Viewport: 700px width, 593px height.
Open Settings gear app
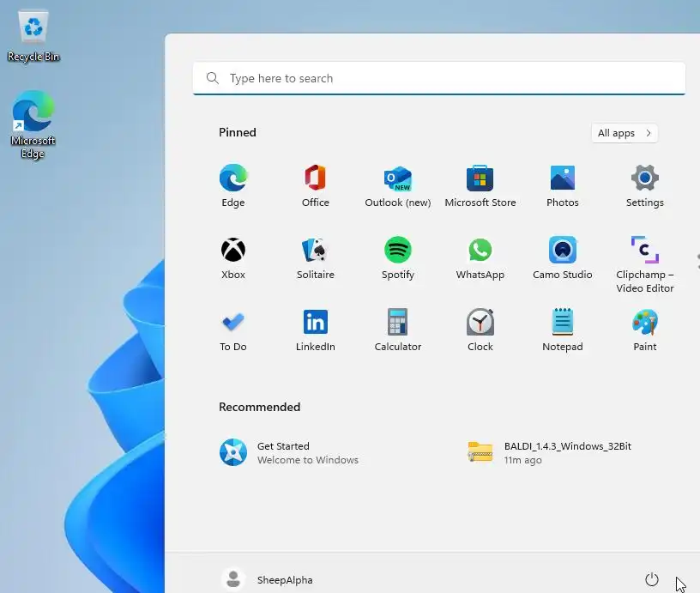(x=644, y=185)
